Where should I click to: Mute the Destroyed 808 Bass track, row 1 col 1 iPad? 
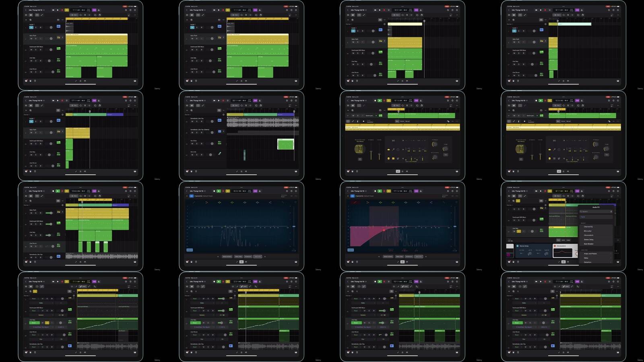coord(31,49)
